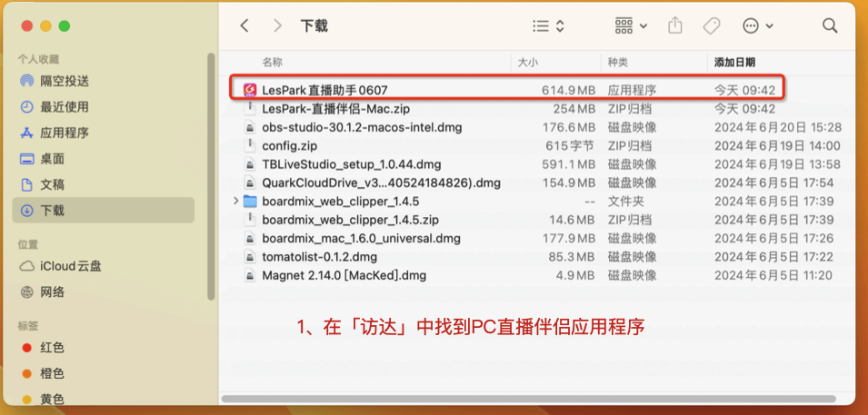Zoom the window with the green button
The height and width of the screenshot is (415, 868).
point(65,25)
